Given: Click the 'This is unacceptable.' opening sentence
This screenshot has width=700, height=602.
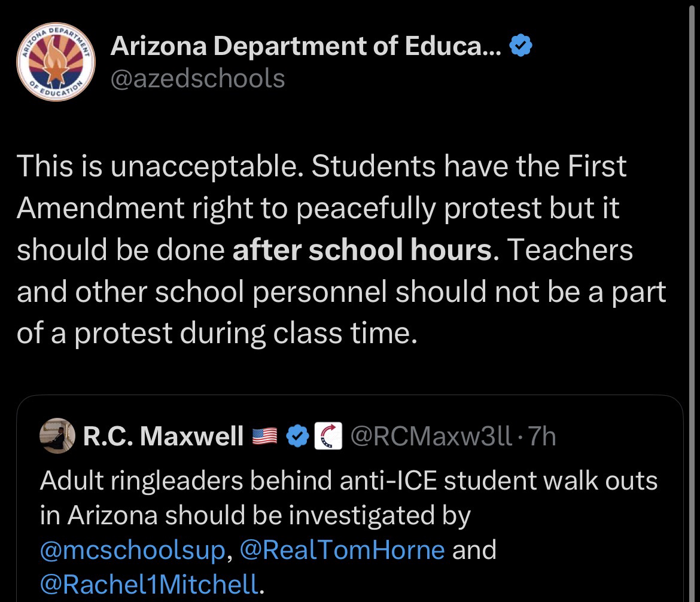Looking at the screenshot, I should coord(160,166).
